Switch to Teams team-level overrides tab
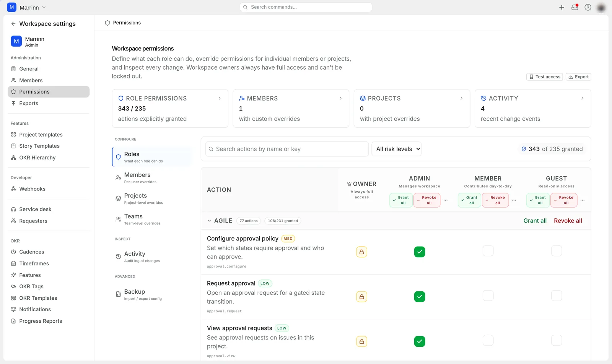 pos(151,219)
